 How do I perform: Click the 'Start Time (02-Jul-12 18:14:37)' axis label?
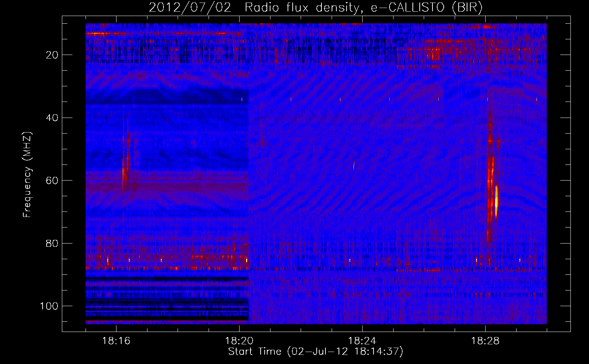click(316, 352)
